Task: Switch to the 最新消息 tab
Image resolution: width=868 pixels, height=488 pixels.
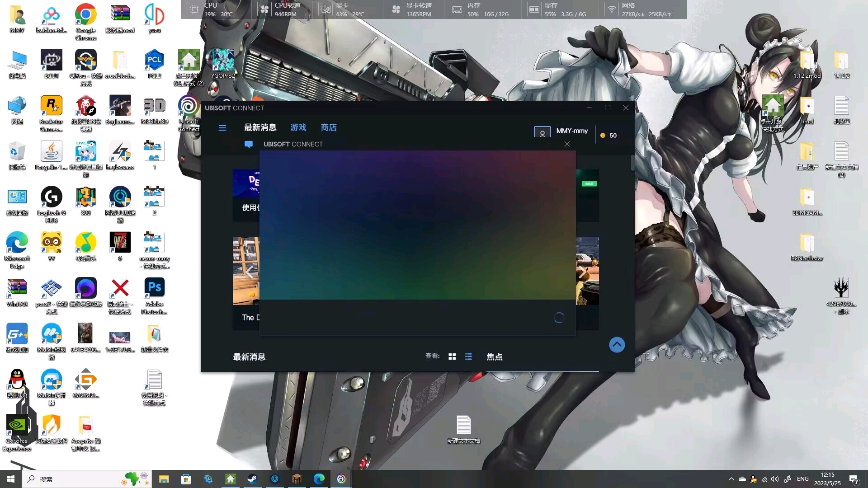Action: click(x=260, y=127)
